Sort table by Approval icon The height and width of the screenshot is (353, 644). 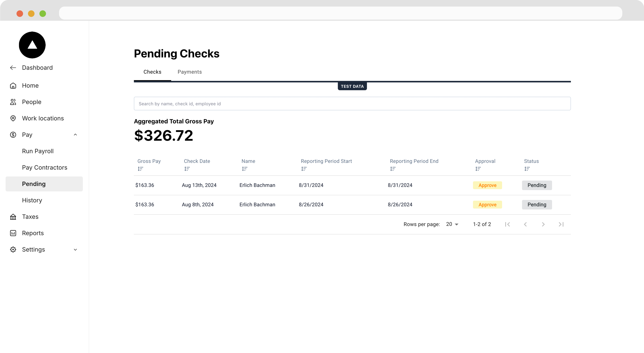point(478,169)
